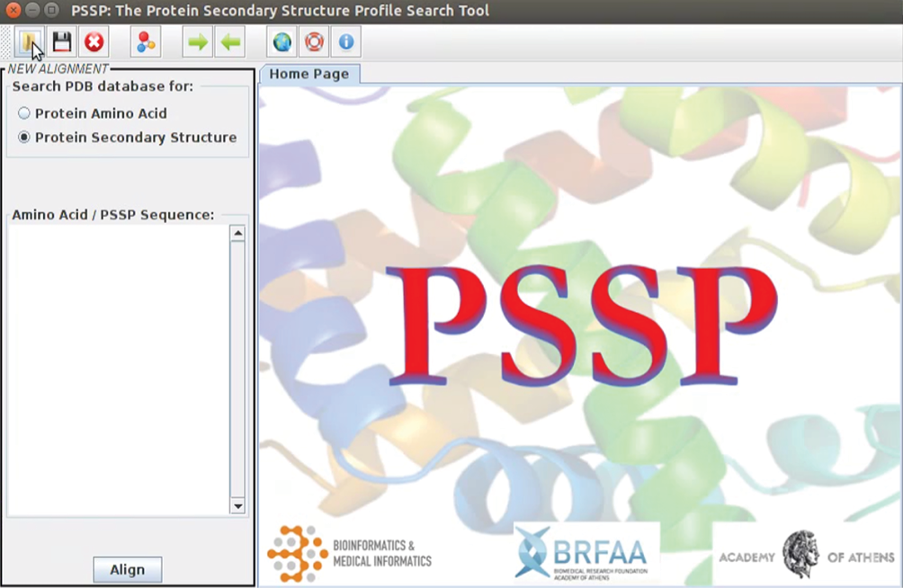The width and height of the screenshot is (903, 588).
Task: Click the green forward arrow icon
Action: 197,41
